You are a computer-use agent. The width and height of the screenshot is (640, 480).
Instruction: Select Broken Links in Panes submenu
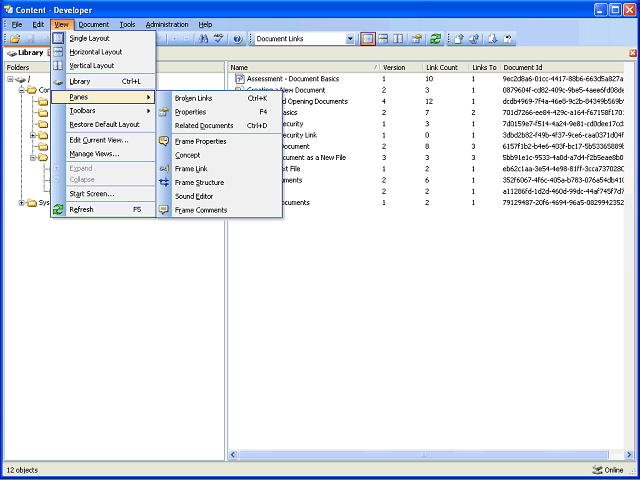(220, 98)
